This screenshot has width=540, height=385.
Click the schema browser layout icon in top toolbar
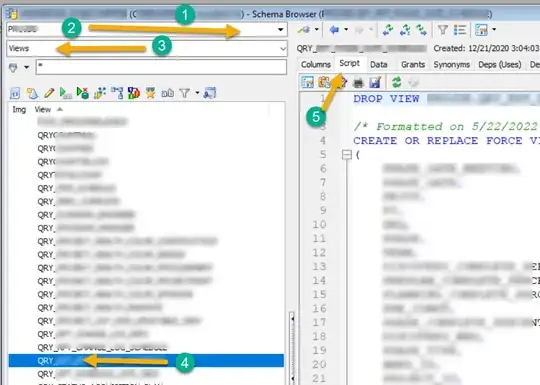pos(481,30)
